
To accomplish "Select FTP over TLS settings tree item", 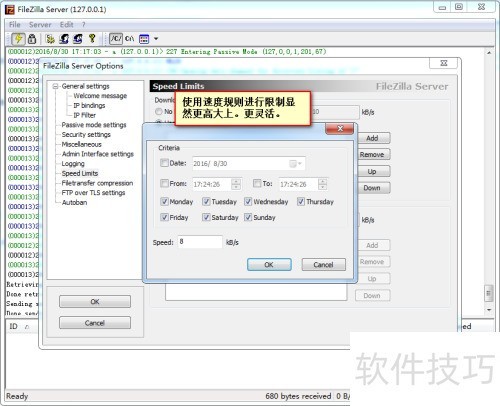I will click(93, 193).
